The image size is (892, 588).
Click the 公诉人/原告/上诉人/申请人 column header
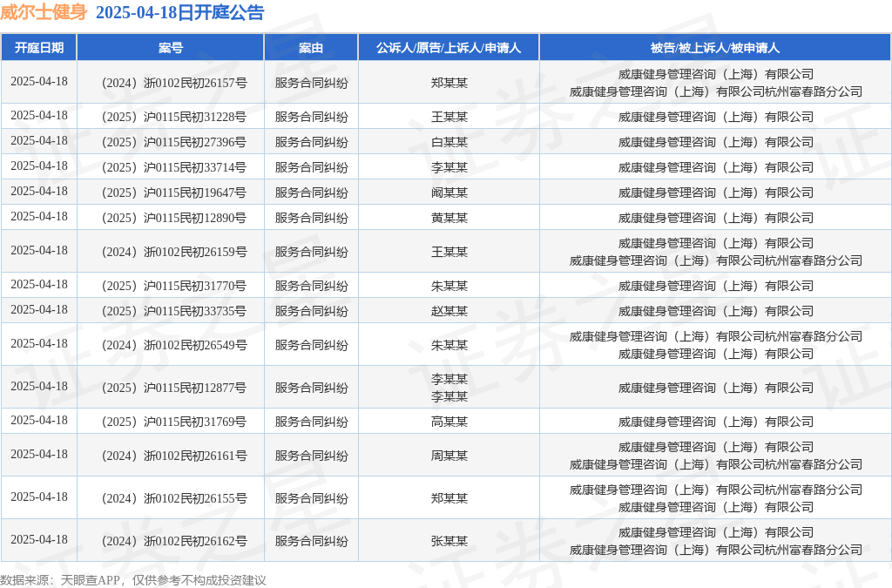click(449, 48)
